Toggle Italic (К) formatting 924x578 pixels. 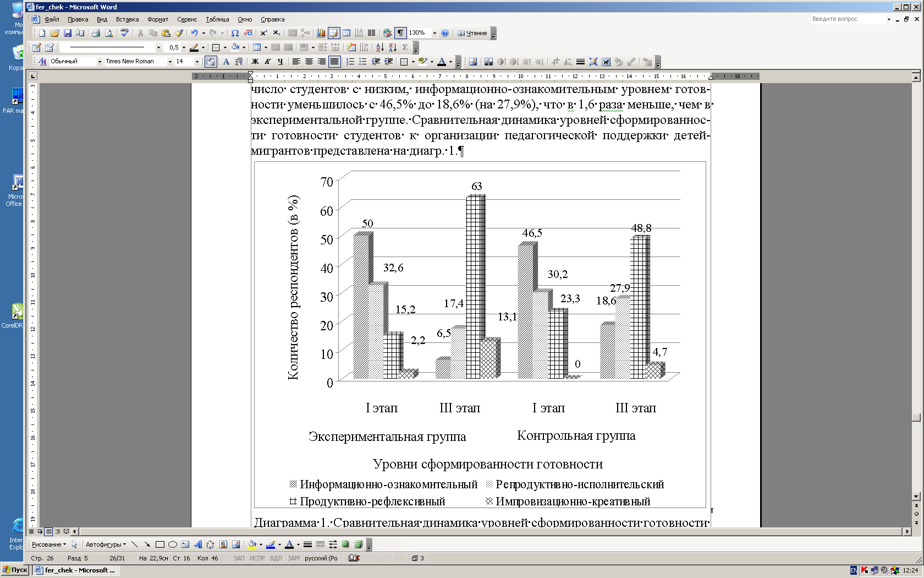pyautogui.click(x=267, y=62)
